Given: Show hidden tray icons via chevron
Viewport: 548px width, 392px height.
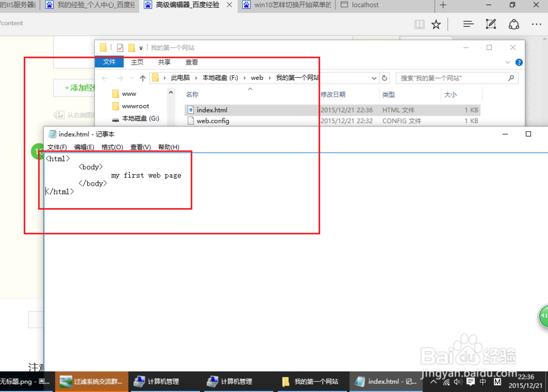Looking at the screenshot, I should point(433,382).
